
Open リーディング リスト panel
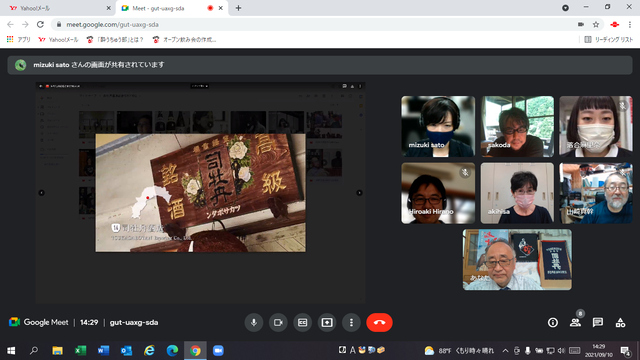pos(609,40)
